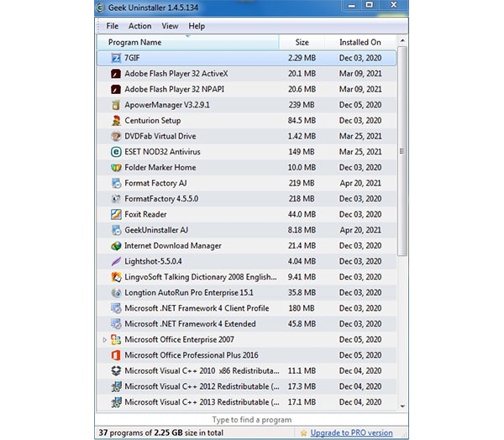Select the Visual C++ 2012 Redistributable icon
The width and height of the screenshot is (504, 440).
pyautogui.click(x=116, y=386)
